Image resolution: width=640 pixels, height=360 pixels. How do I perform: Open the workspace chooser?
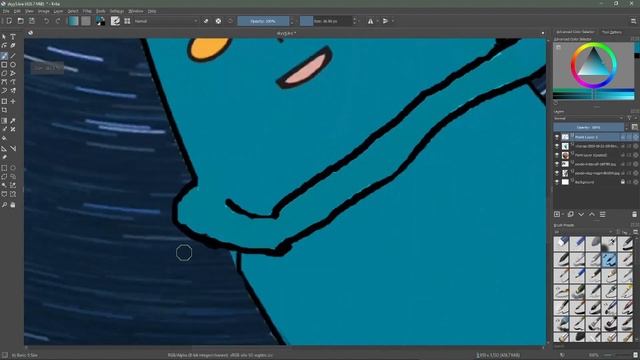coord(633,21)
